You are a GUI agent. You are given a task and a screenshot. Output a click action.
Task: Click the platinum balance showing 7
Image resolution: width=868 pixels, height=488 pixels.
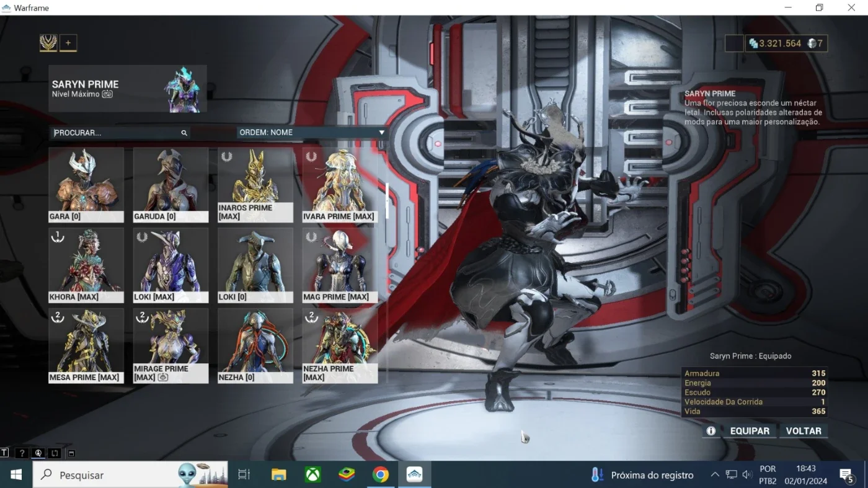tap(815, 43)
